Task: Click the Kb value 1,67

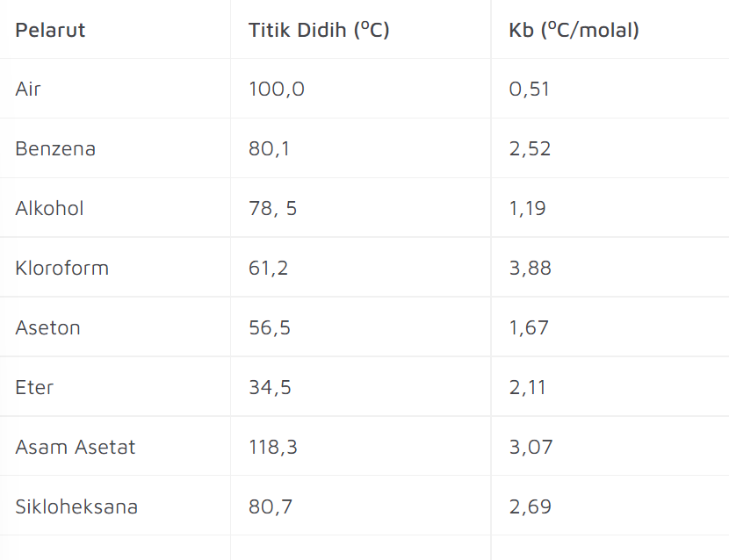Action: coord(529,327)
